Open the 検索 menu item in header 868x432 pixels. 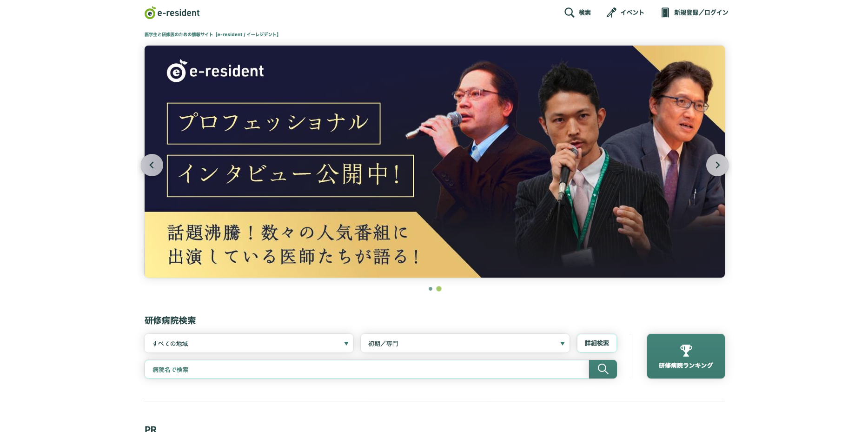585,13
